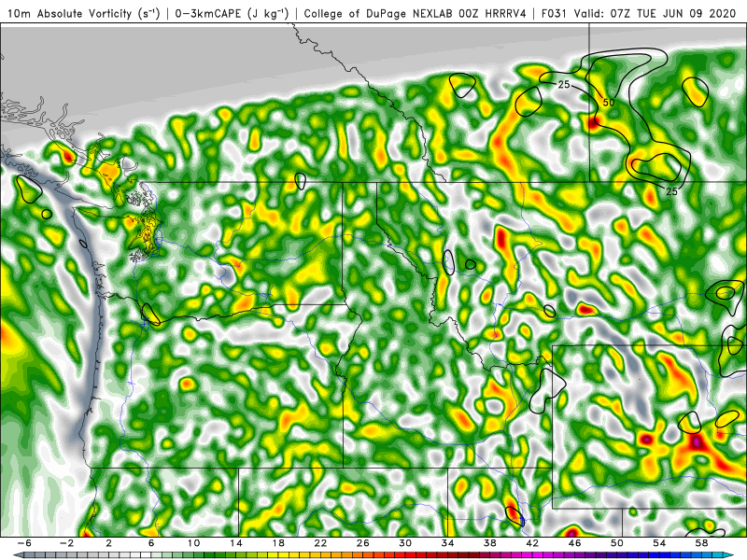The height and width of the screenshot is (560, 747).
Task: Click the "-2" colorbar tick label
Action: tap(66, 543)
